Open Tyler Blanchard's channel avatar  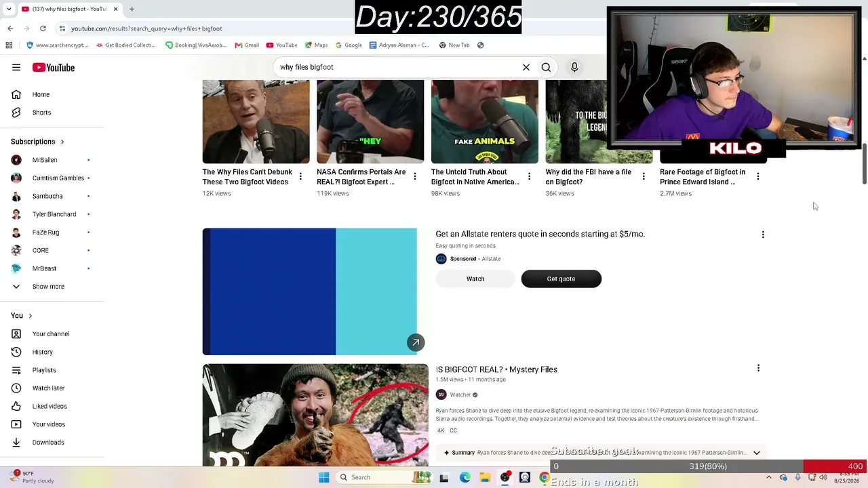[x=16, y=214]
